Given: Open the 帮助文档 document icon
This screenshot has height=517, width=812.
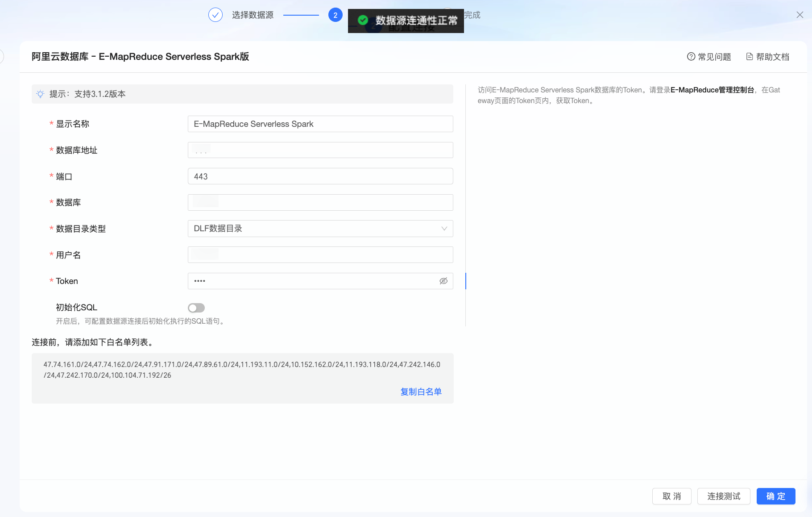Looking at the screenshot, I should 750,57.
